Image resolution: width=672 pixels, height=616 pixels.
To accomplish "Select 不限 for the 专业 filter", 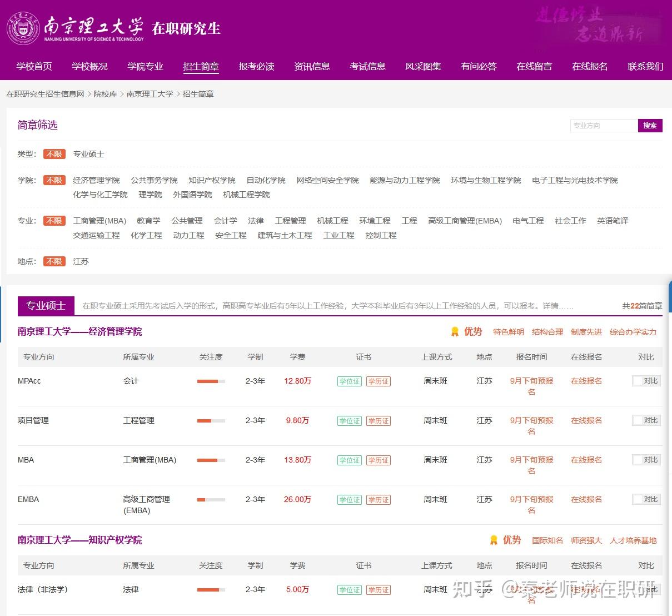I will pos(54,221).
